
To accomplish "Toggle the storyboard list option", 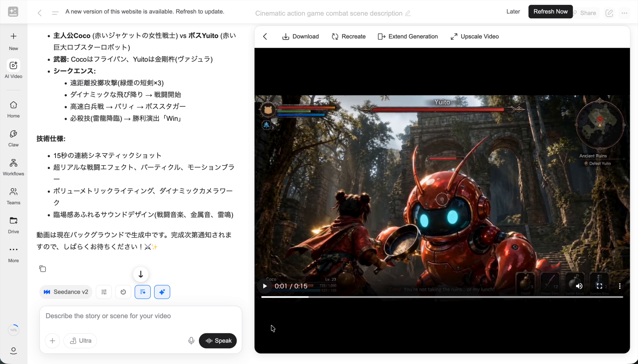I will [142, 292].
